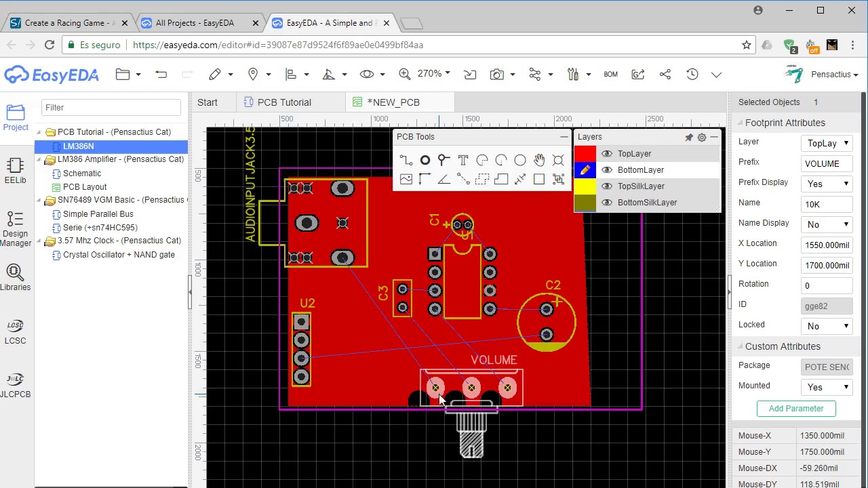
Task: Open the EELib sidebar panel
Action: [x=15, y=171]
